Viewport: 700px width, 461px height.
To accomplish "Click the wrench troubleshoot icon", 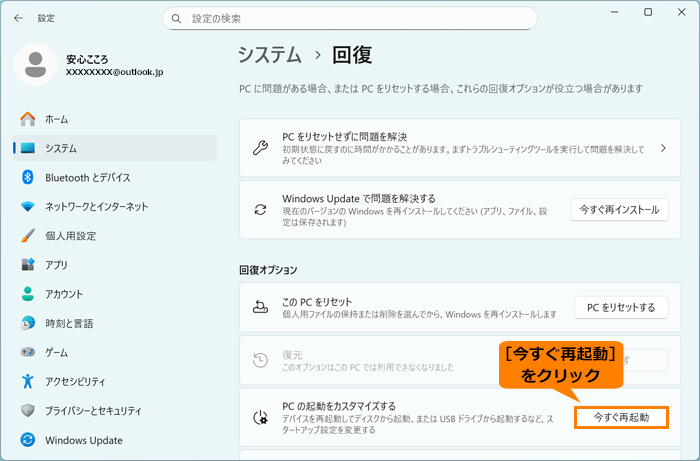I will coord(260,148).
